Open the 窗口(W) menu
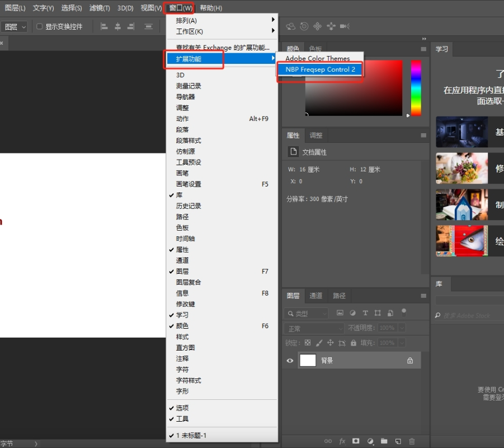Image resolution: width=504 pixels, height=448 pixels. pyautogui.click(x=181, y=8)
